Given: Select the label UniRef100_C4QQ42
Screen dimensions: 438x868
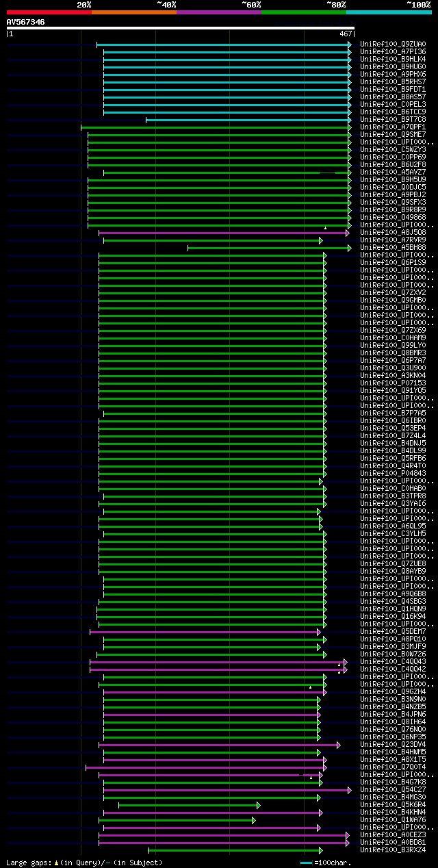Looking at the screenshot, I should point(393,669).
